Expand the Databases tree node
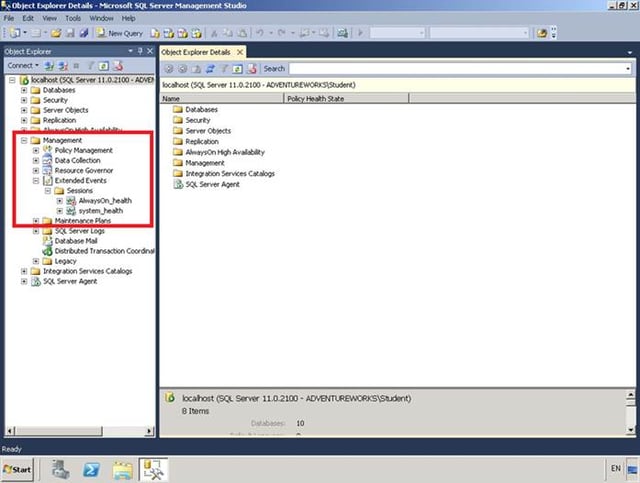 [x=24, y=90]
